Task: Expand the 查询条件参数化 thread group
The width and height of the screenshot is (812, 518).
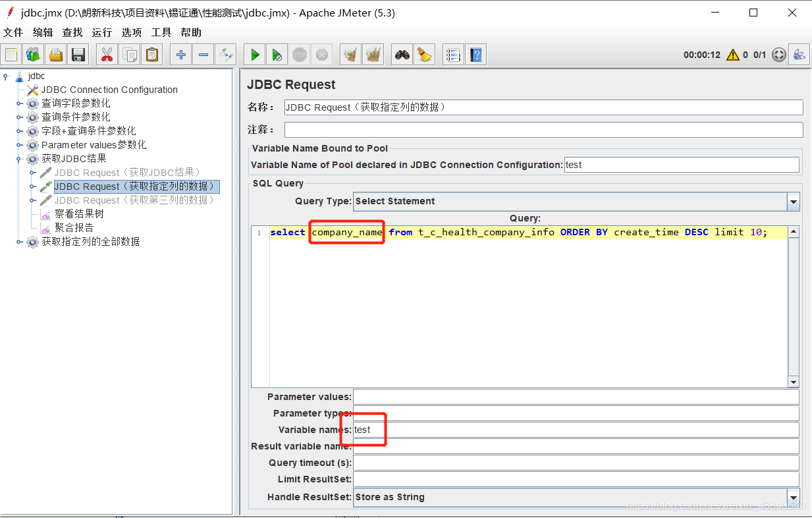Action: pos(20,117)
